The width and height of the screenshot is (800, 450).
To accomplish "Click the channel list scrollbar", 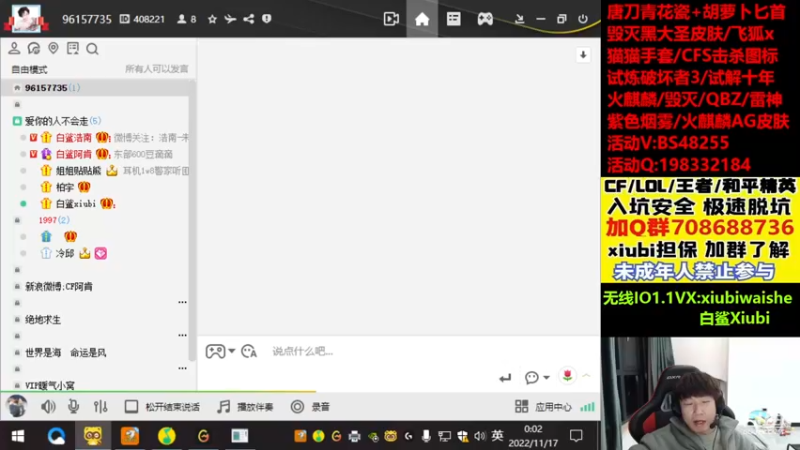I will point(192,219).
